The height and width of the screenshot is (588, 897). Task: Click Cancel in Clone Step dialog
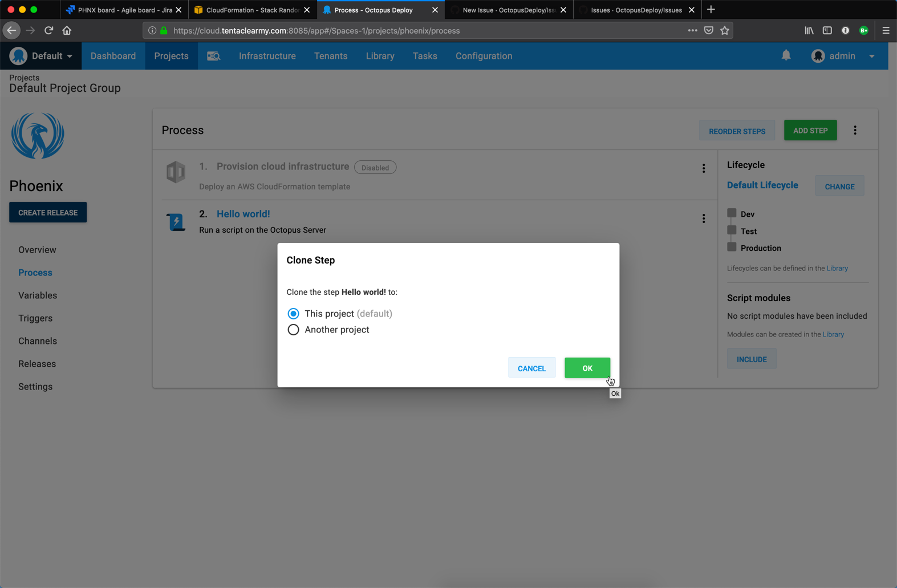pos(531,368)
